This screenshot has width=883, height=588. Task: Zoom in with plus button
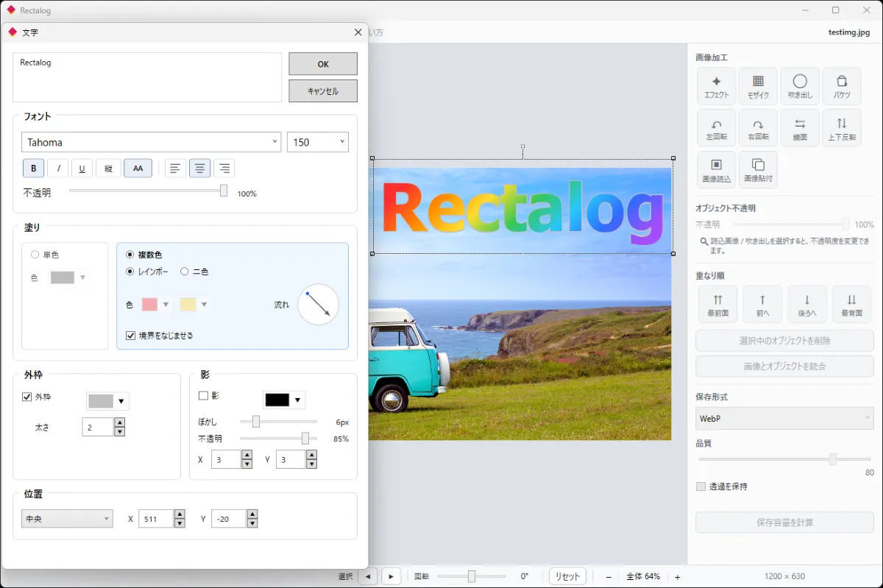point(678,577)
